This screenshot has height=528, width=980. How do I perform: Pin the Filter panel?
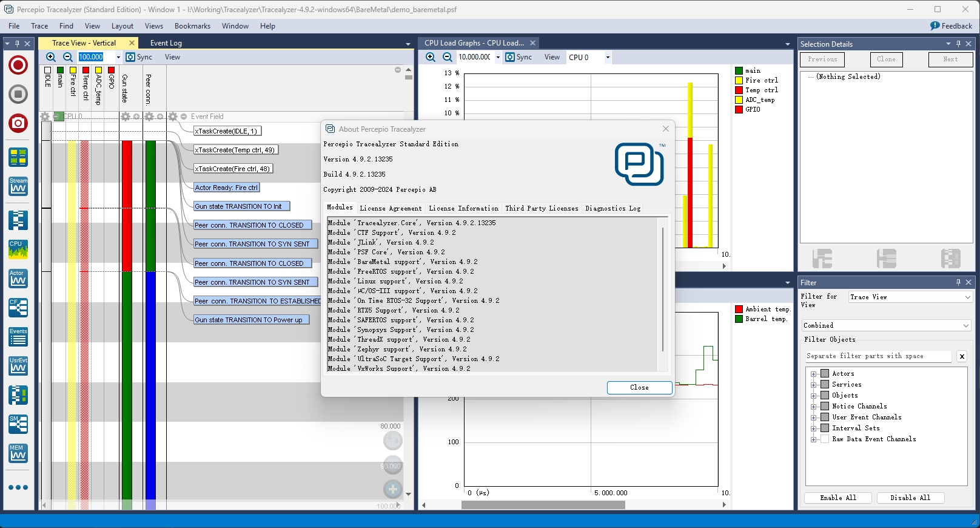click(x=958, y=282)
